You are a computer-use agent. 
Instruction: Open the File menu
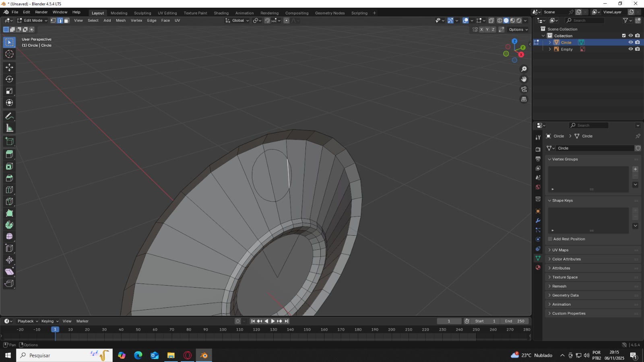[x=15, y=12]
